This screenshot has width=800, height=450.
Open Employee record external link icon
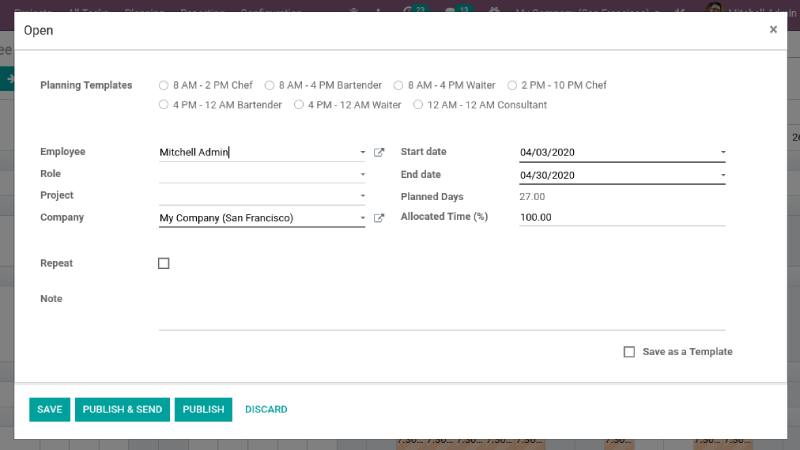pyautogui.click(x=379, y=153)
